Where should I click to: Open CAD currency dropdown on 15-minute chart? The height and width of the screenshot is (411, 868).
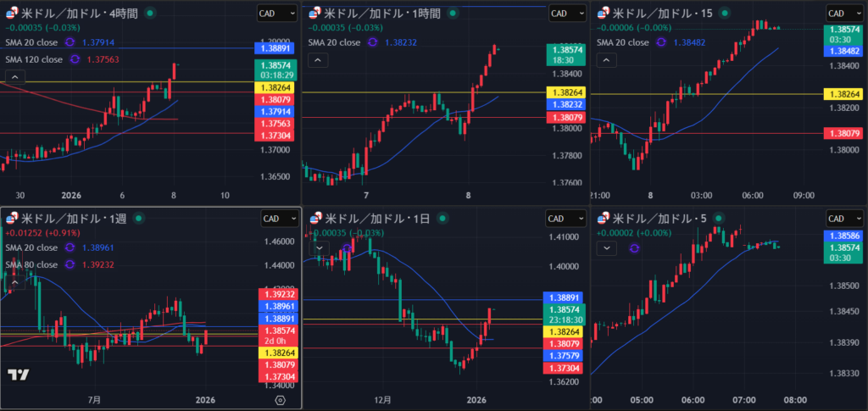[846, 14]
